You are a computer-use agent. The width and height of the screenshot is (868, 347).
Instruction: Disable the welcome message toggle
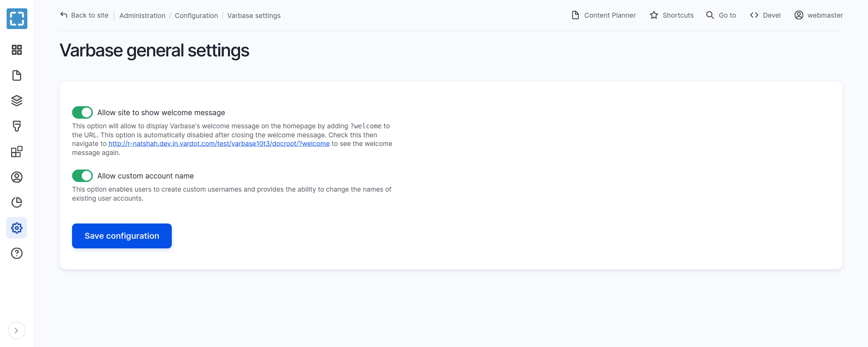coord(82,112)
